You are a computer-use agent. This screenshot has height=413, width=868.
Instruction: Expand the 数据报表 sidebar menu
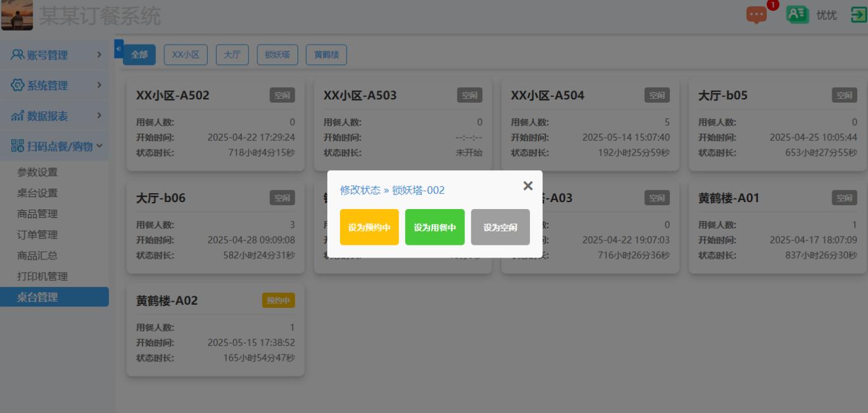point(54,116)
